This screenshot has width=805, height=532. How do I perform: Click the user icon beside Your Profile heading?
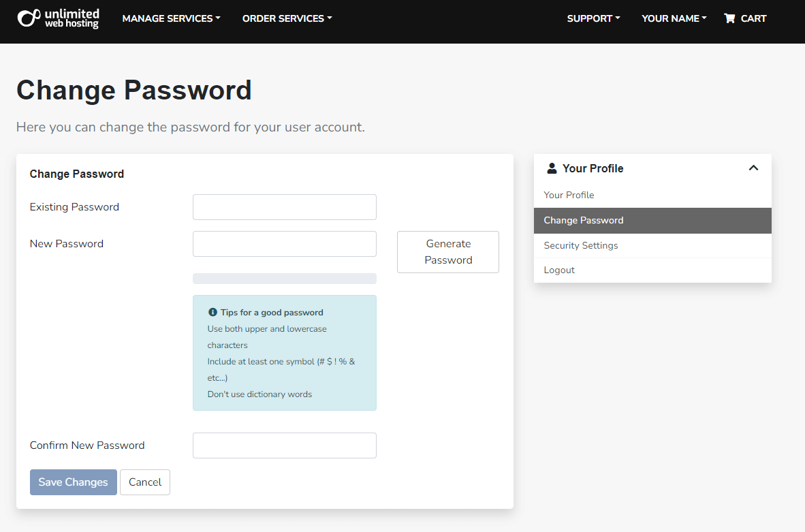tap(552, 168)
